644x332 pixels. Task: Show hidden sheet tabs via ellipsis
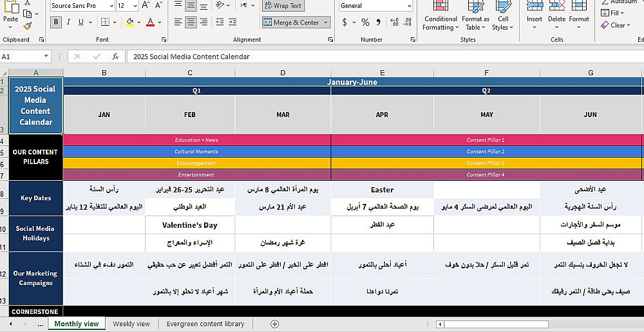pos(40,324)
